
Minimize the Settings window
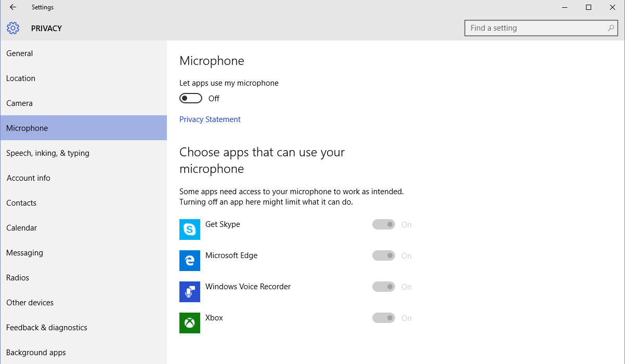click(x=565, y=7)
